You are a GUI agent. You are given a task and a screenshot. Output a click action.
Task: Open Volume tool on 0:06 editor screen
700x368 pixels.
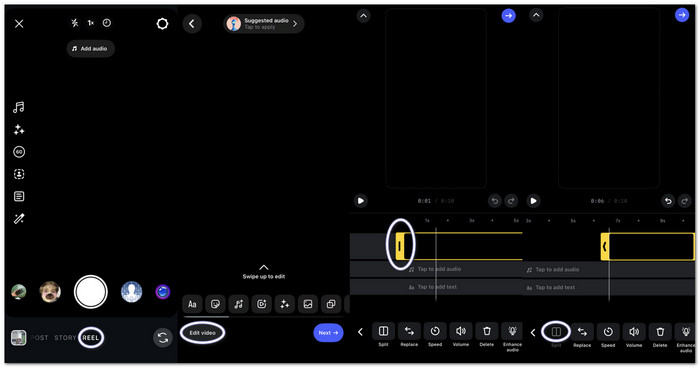point(634,335)
